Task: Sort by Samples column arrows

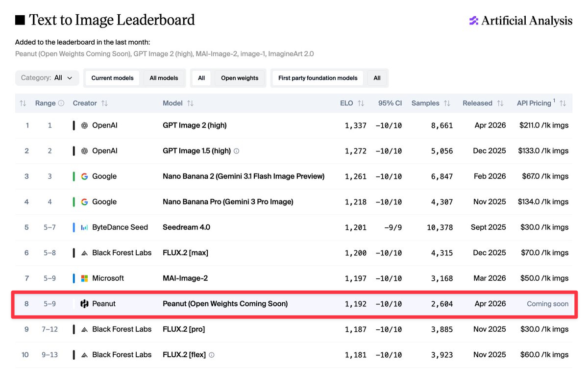Action: click(x=447, y=103)
